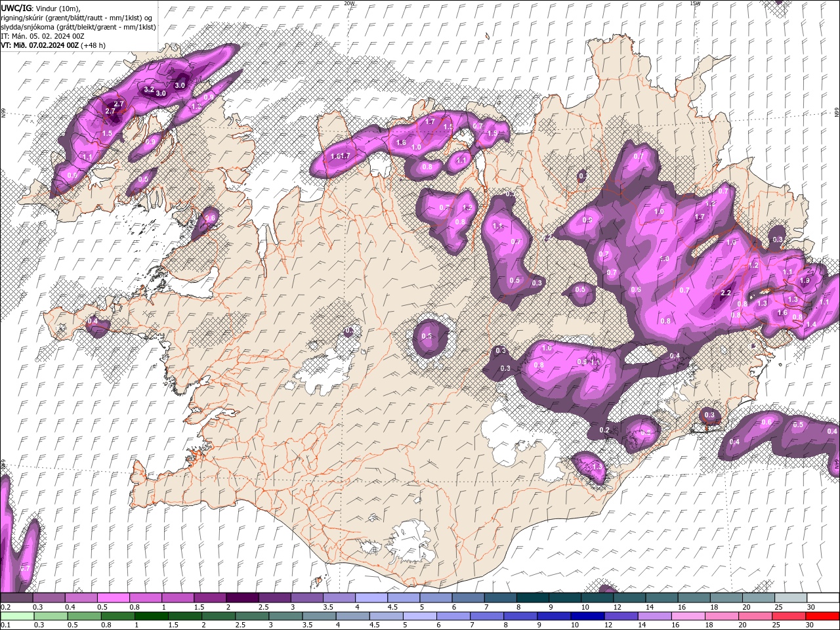Pick the 10–12 deep blue rain legend swatch

pos(587,616)
